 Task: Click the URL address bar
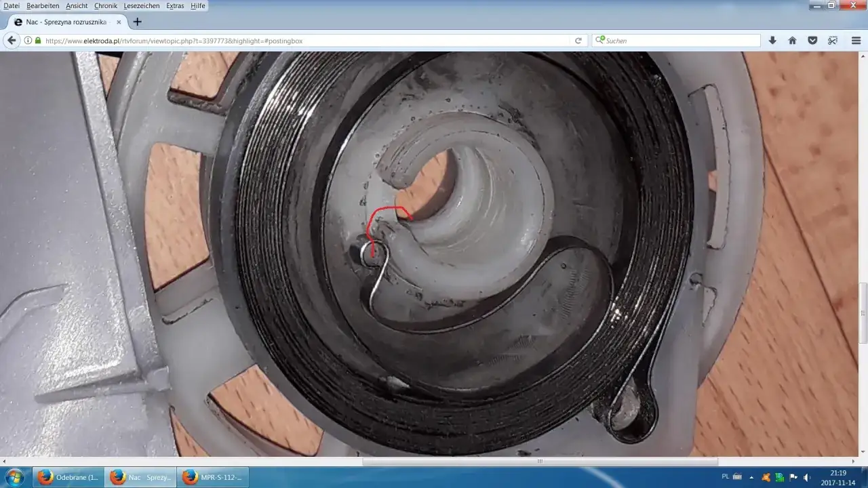(305, 41)
